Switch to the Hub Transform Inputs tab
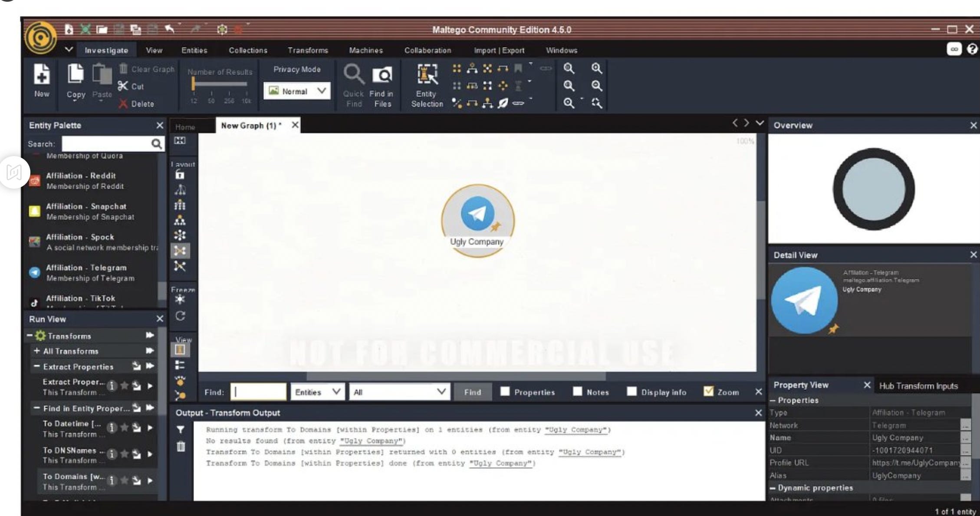The width and height of the screenshot is (980, 516). [x=918, y=386]
